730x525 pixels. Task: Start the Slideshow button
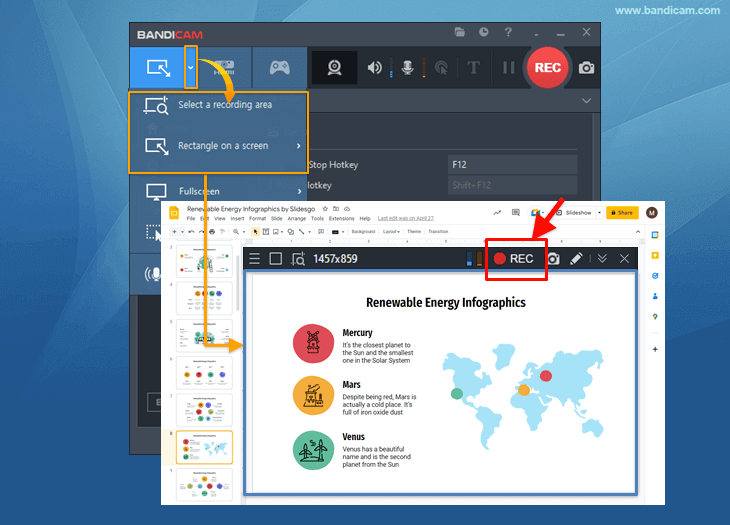click(574, 213)
